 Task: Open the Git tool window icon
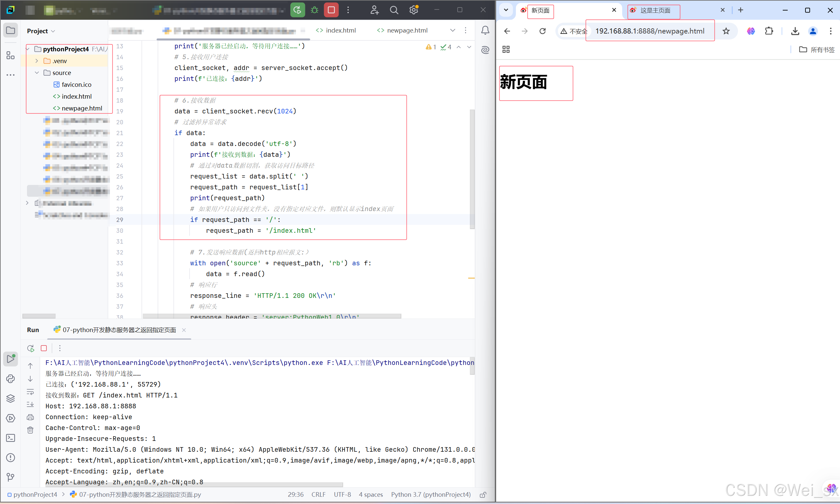[x=11, y=477]
